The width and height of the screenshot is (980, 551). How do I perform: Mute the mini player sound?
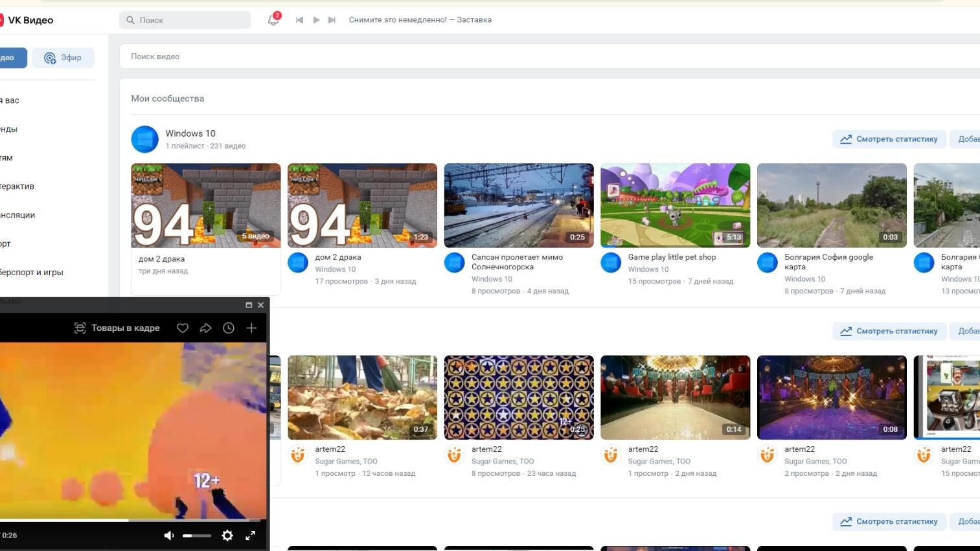(x=169, y=535)
